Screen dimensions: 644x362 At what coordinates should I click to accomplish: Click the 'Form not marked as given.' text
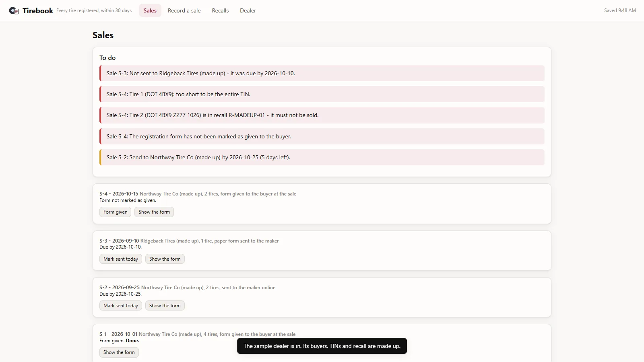(128, 200)
